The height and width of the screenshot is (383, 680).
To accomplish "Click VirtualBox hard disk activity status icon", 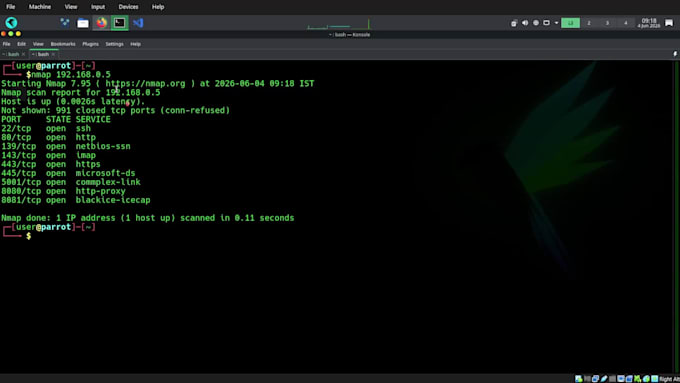I will pos(579,379).
